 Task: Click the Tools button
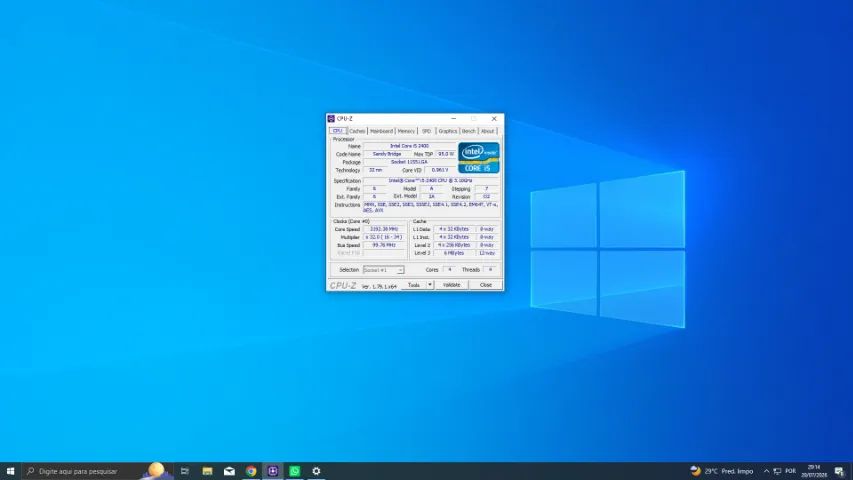(x=414, y=285)
